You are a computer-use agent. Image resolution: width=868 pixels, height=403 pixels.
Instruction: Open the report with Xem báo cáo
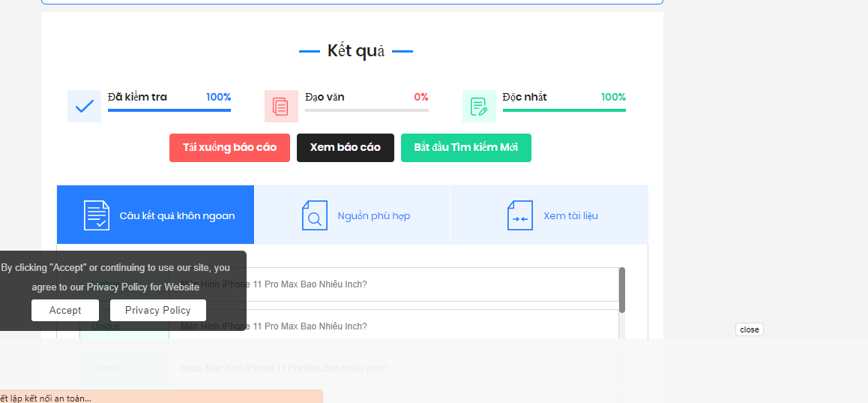(x=346, y=147)
